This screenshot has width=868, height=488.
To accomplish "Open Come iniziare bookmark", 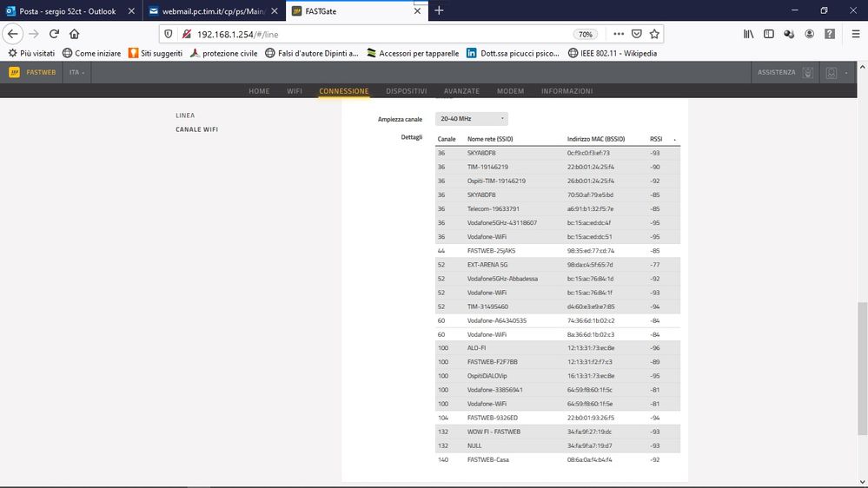I will point(91,53).
